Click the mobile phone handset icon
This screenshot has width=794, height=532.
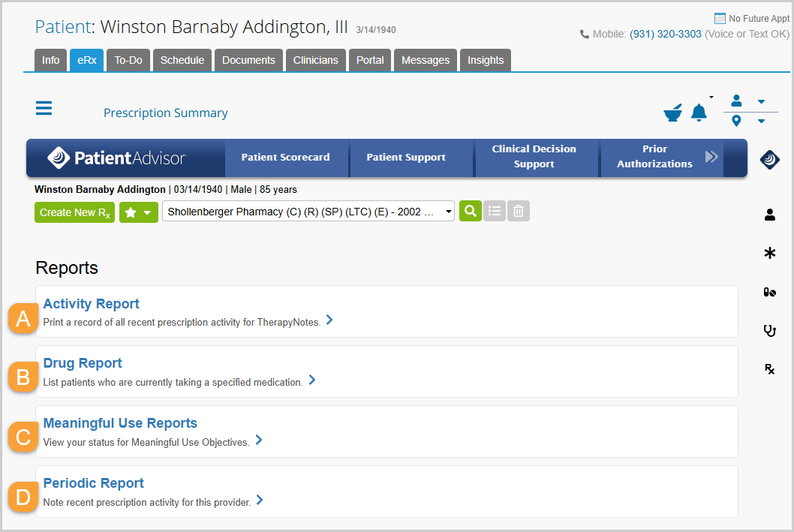point(585,35)
